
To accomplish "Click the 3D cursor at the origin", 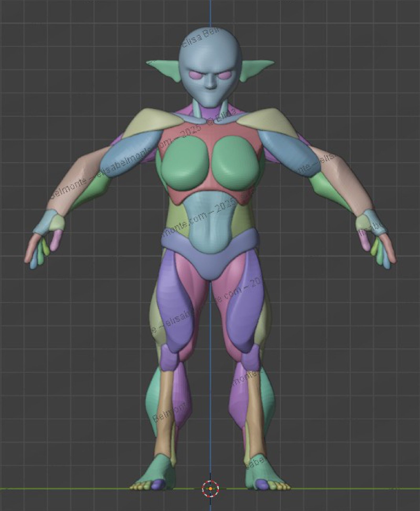I will tap(210, 489).
